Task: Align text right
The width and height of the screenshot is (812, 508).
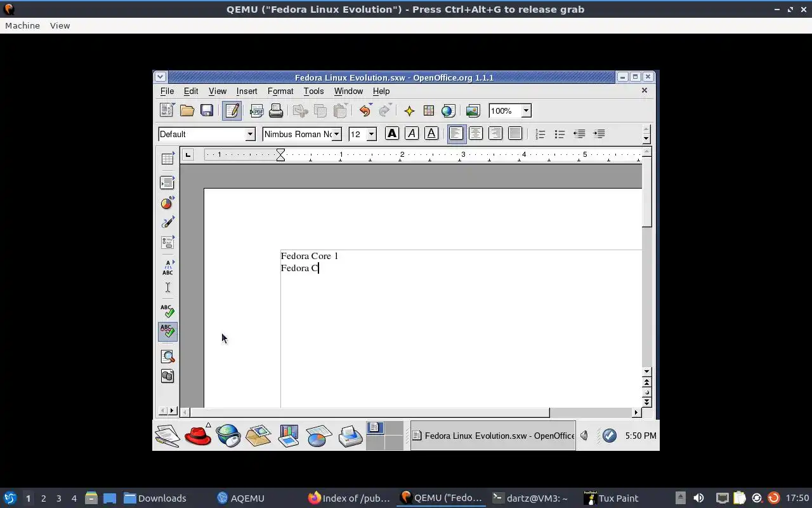Action: [495, 133]
